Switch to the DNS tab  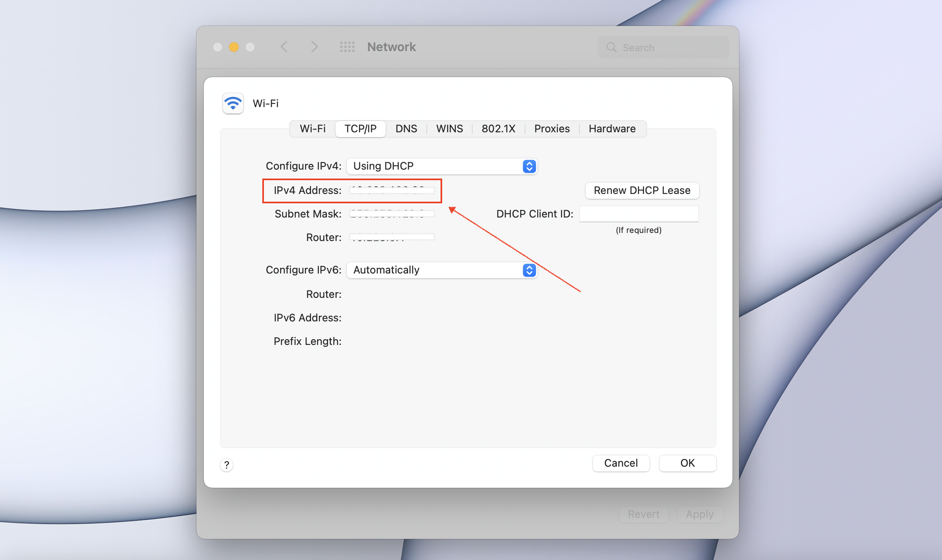coord(406,129)
